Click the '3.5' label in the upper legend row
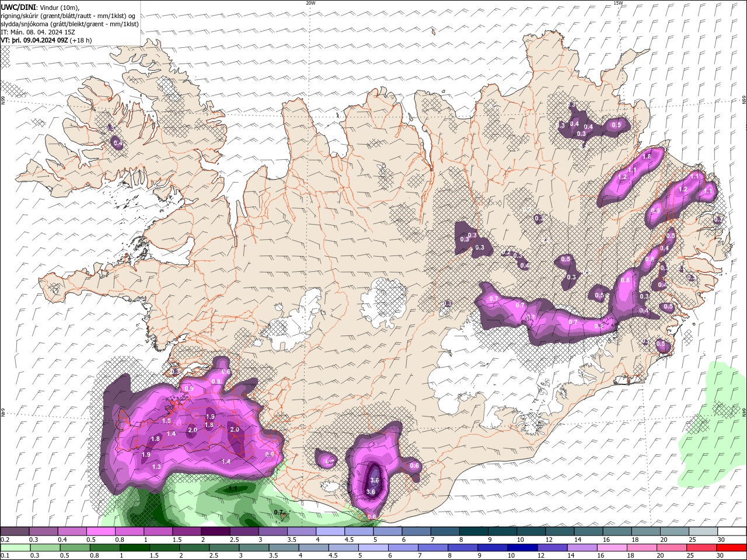Screen dimensions: 747x560 (291, 540)
